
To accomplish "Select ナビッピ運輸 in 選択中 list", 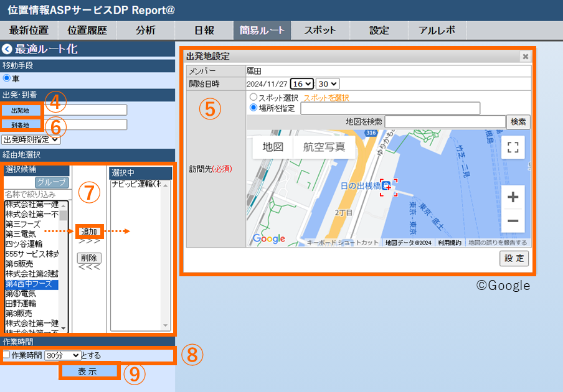I will tap(136, 184).
